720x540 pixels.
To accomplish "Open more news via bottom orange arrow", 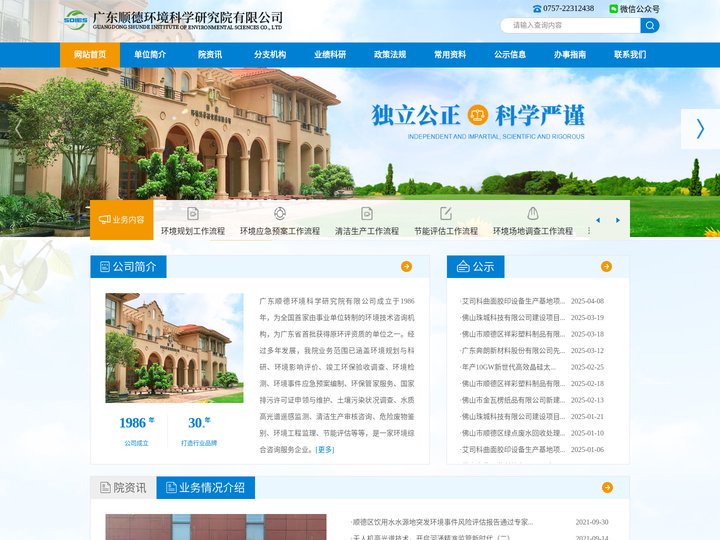I will tap(607, 488).
